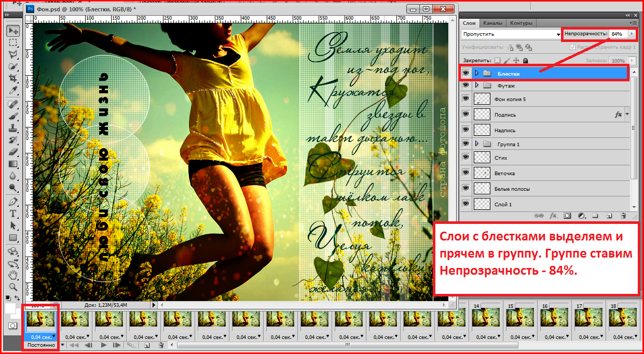
Task: Switch to the Контуры tab
Action: click(x=521, y=23)
